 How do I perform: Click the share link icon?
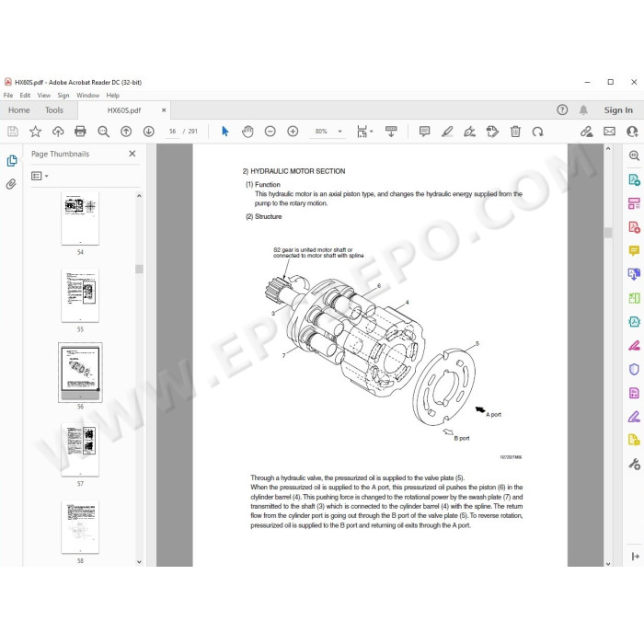[587, 132]
